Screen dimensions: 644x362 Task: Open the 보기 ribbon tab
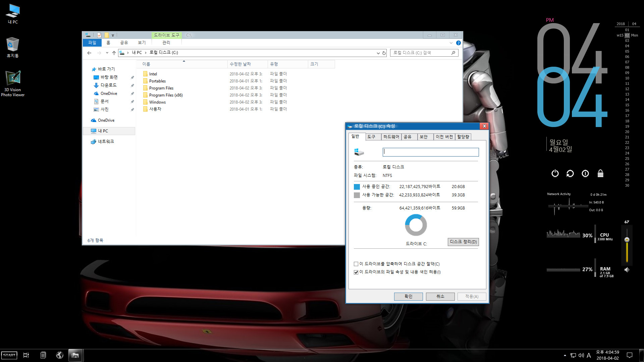[142, 43]
